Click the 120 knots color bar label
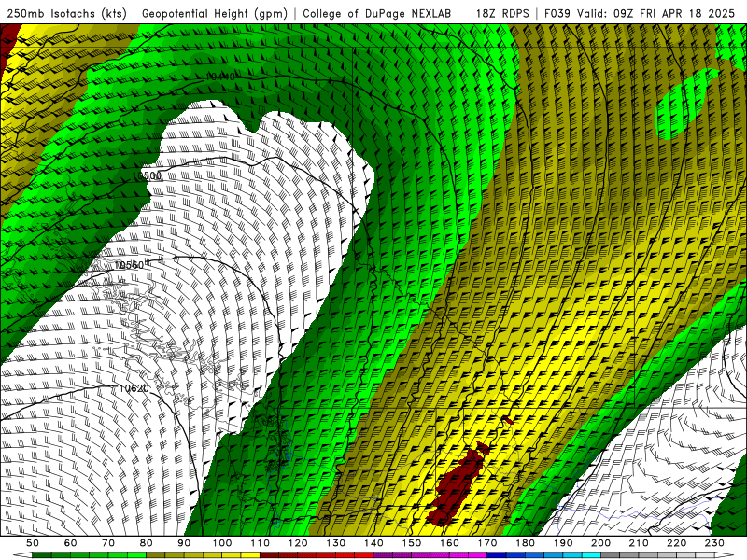This screenshot has width=747, height=560. pos(298,543)
